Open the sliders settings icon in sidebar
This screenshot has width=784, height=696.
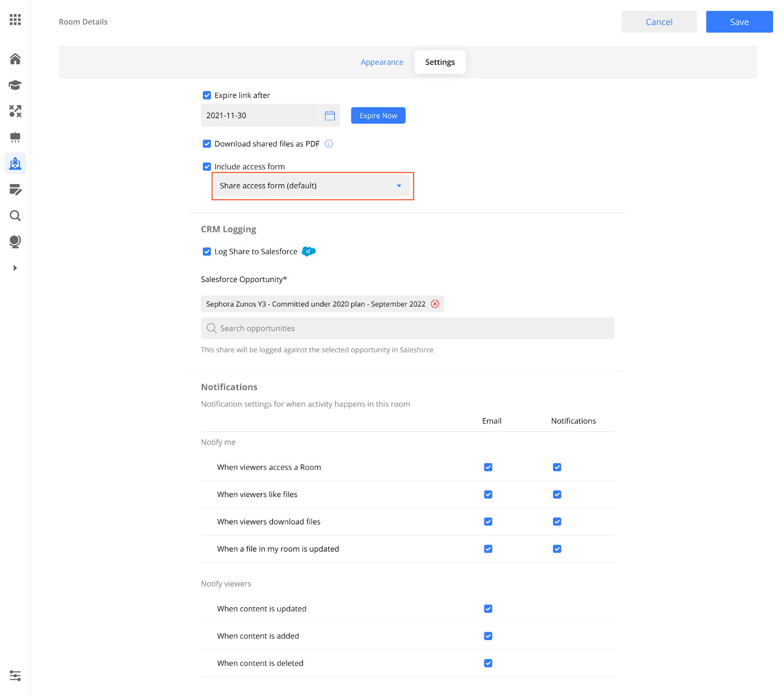pyautogui.click(x=15, y=676)
